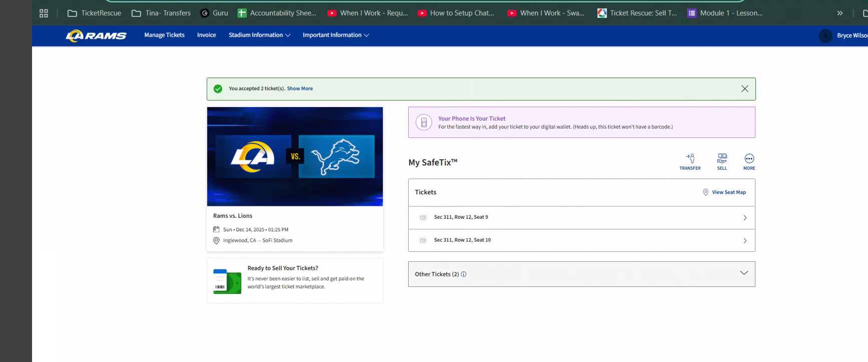Image resolution: width=868 pixels, height=362 pixels.
Task: Open Manage Tickets in the nav bar
Action: click(x=164, y=35)
